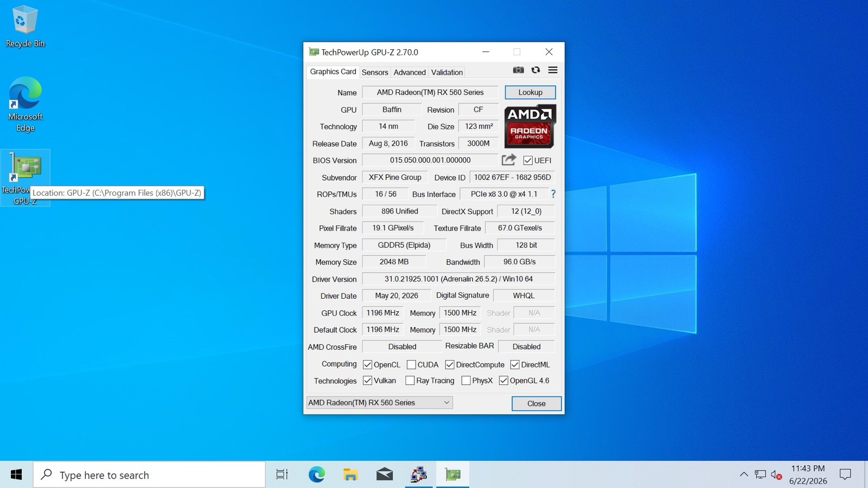Click the muted volume tray icon

click(x=776, y=475)
